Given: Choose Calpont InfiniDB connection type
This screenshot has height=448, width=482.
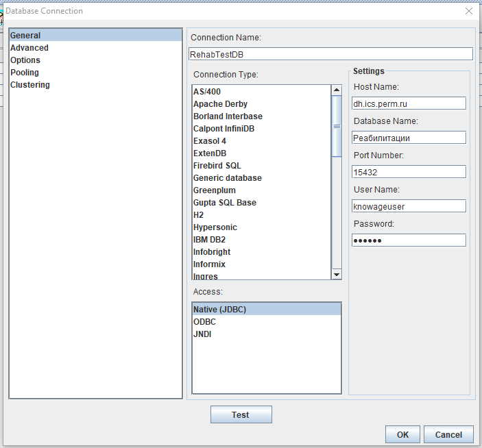Looking at the screenshot, I should 262,128.
